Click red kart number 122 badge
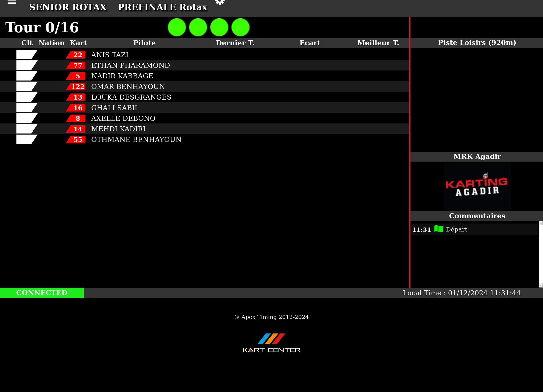 tap(76, 87)
